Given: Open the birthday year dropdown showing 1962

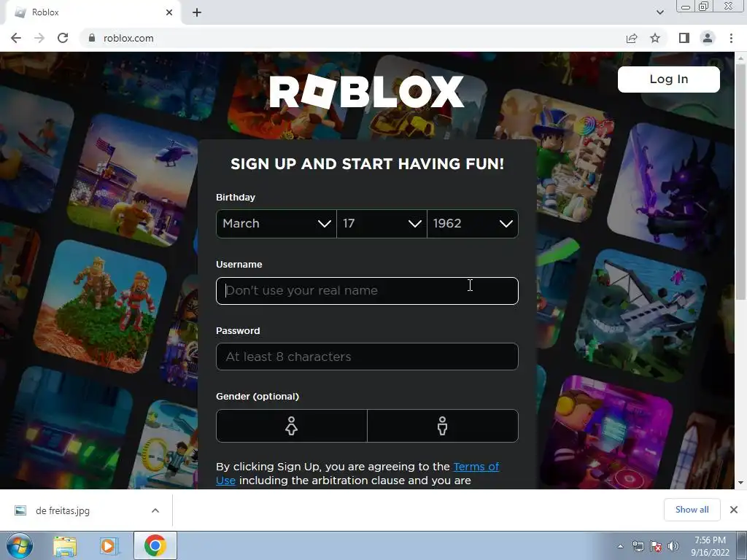Looking at the screenshot, I should [x=473, y=223].
